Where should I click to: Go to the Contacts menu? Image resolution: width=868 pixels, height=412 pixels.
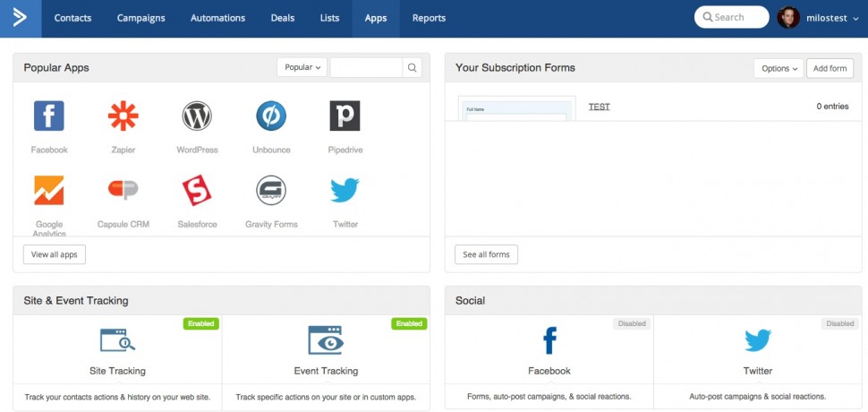(x=72, y=18)
